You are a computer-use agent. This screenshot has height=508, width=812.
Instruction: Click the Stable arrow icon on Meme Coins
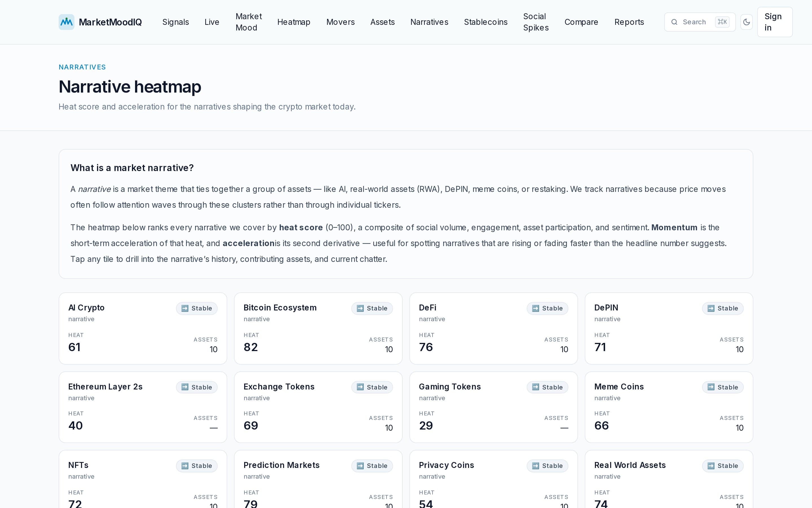711,387
